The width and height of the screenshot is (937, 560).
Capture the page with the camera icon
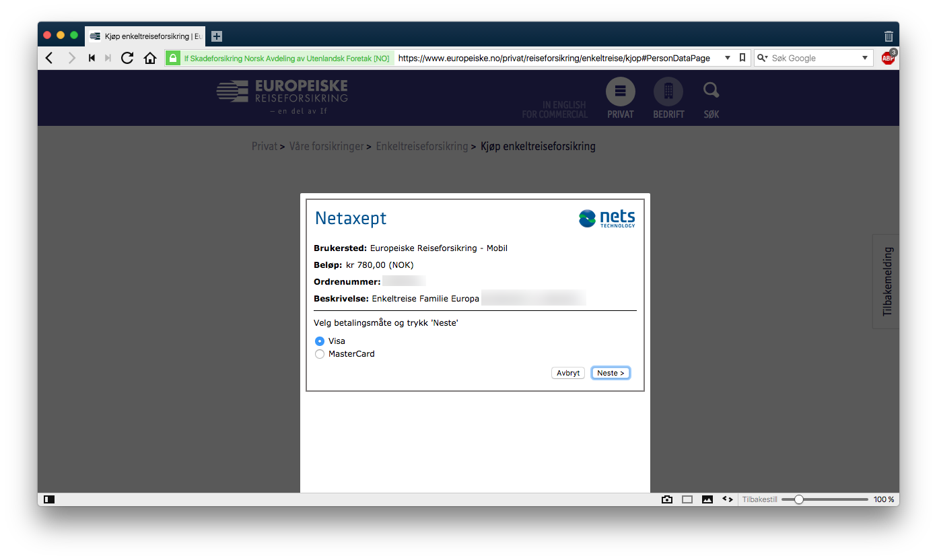click(x=667, y=499)
